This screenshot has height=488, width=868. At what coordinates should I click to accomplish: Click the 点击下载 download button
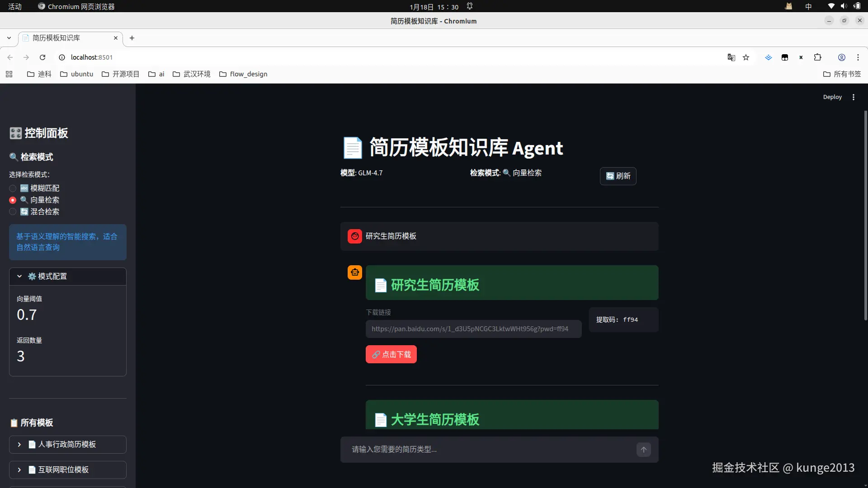(x=391, y=354)
